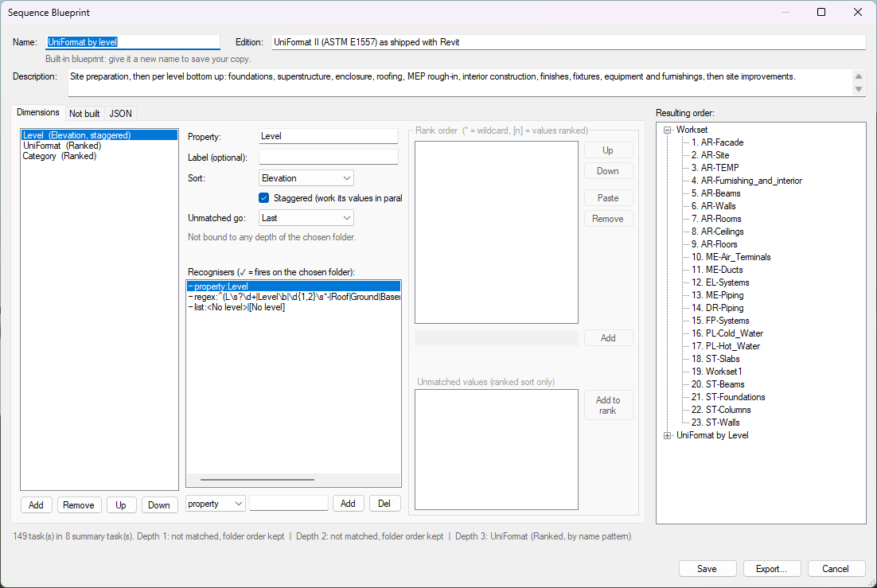Select 14. DR-Piping tree item
The height and width of the screenshot is (588, 877).
tap(718, 308)
